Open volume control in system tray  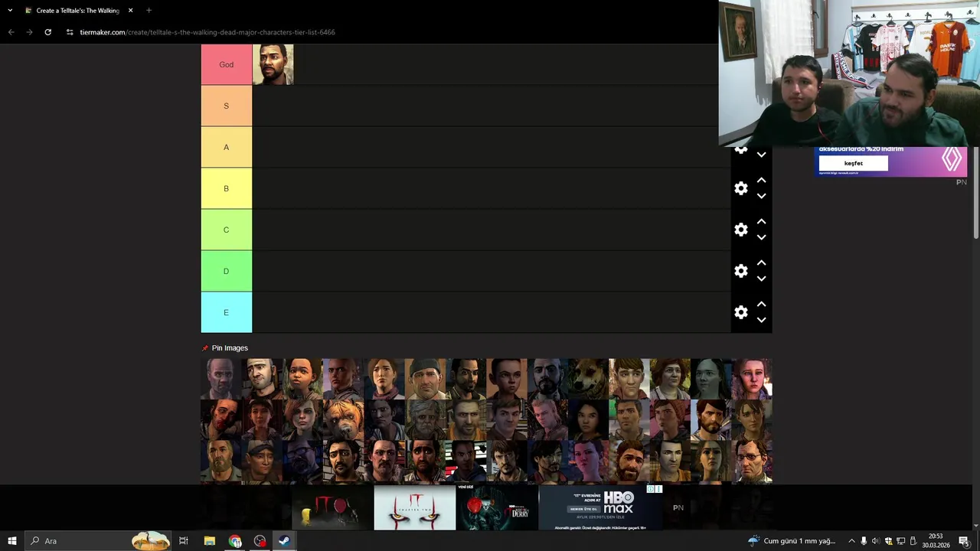[x=876, y=541]
